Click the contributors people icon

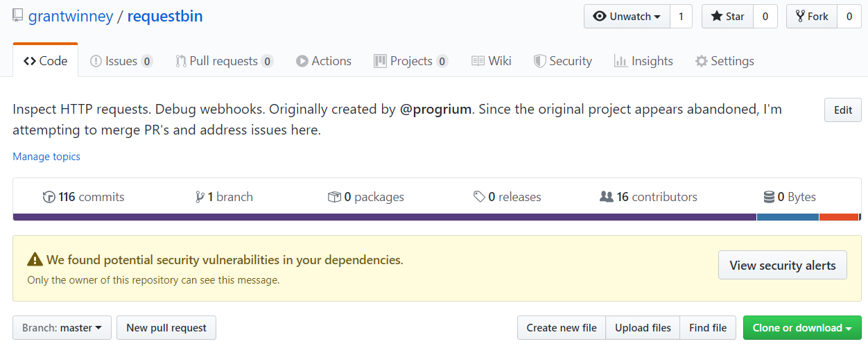pyautogui.click(x=607, y=197)
